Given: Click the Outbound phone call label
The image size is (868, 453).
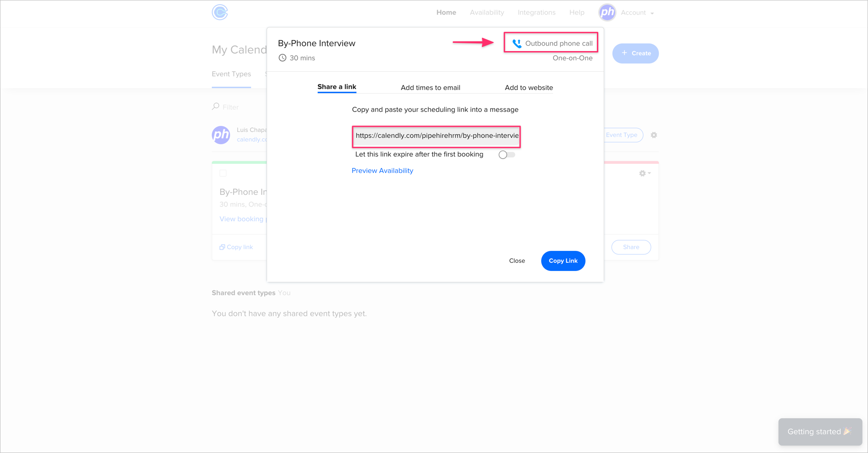Looking at the screenshot, I should pyautogui.click(x=559, y=43).
